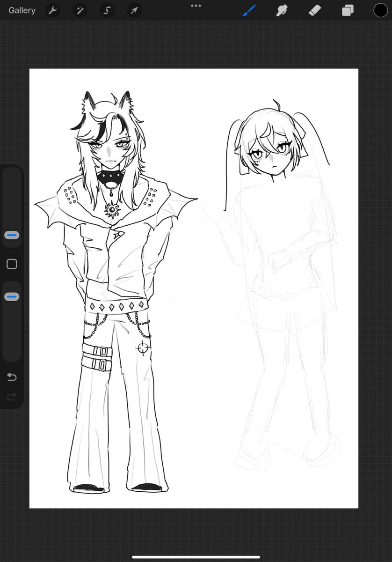Click the brush size slider handle
The width and height of the screenshot is (392, 562).
click(12, 235)
